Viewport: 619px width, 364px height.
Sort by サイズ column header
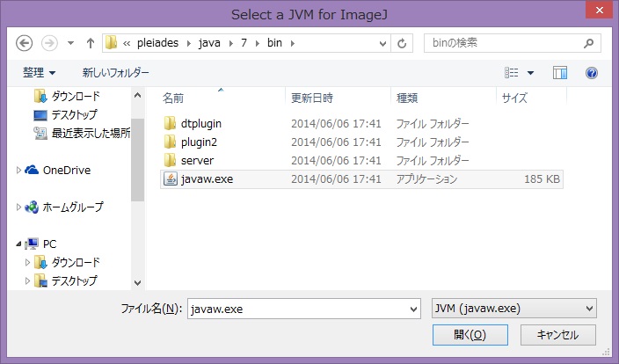(x=514, y=98)
